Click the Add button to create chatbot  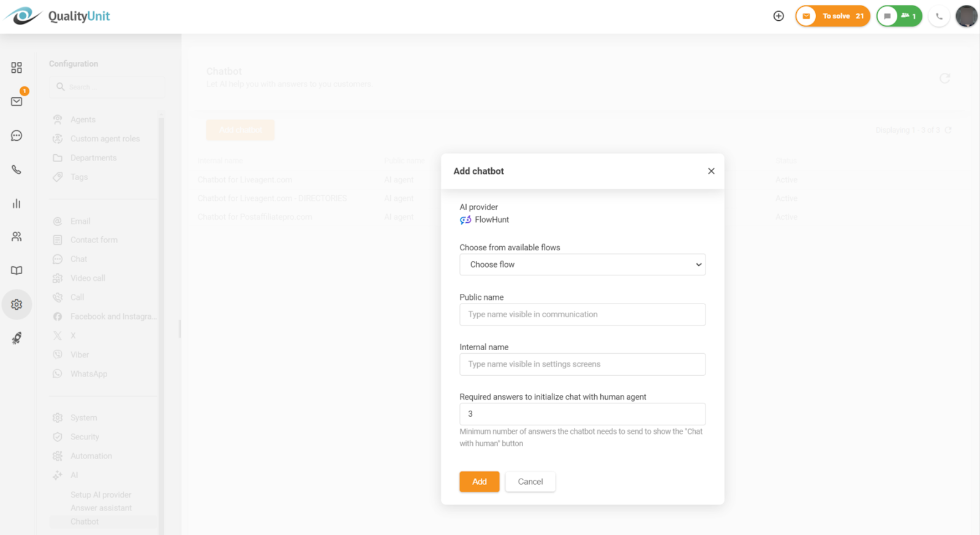point(479,482)
